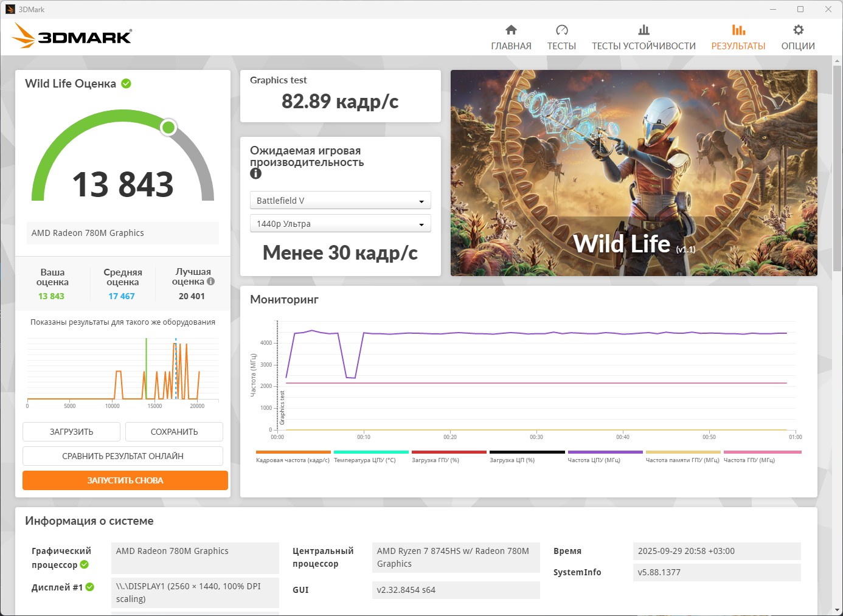Click the Мониторинг section heading
Image resolution: width=843 pixels, height=616 pixels.
coord(284,299)
